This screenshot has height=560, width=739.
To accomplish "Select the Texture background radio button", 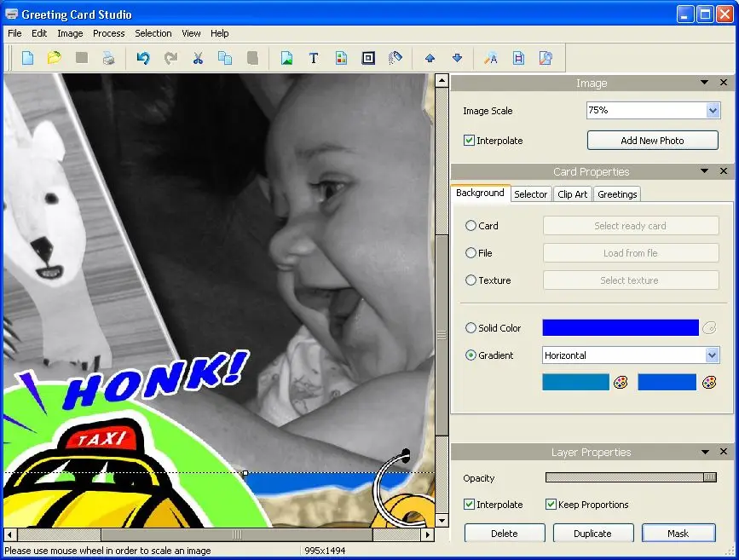I will [471, 280].
